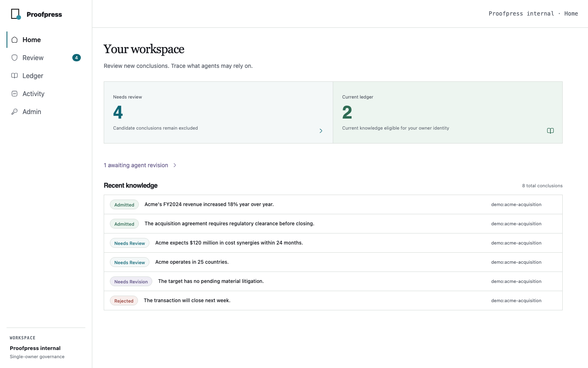Click Needs Review tag on 25 countries row
Viewport: 588px width, 368px height.
coord(129,263)
